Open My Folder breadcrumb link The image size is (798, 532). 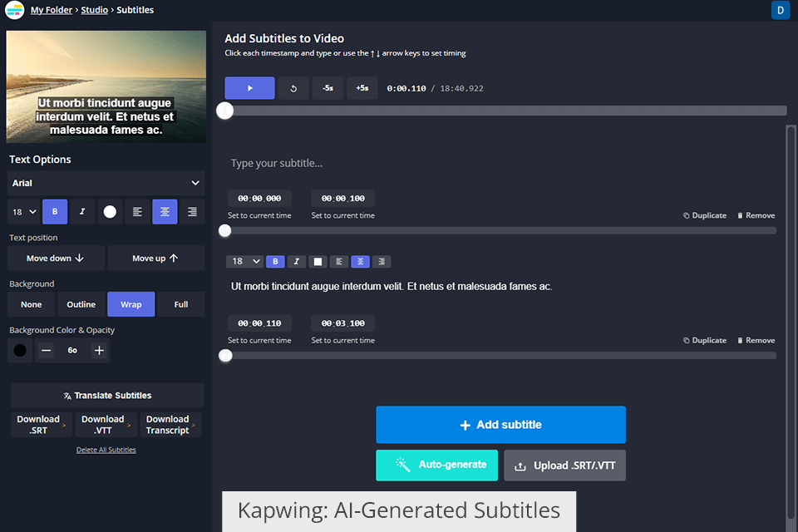pyautogui.click(x=51, y=10)
